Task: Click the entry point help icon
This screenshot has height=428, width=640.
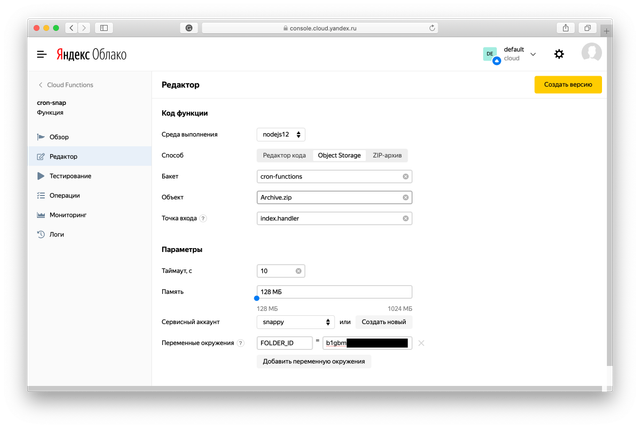Action: click(x=204, y=218)
